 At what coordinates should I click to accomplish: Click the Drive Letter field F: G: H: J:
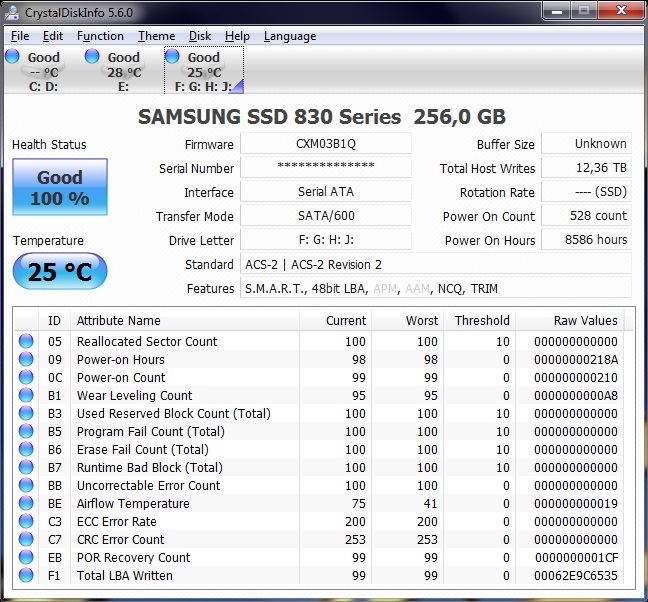click(x=326, y=239)
